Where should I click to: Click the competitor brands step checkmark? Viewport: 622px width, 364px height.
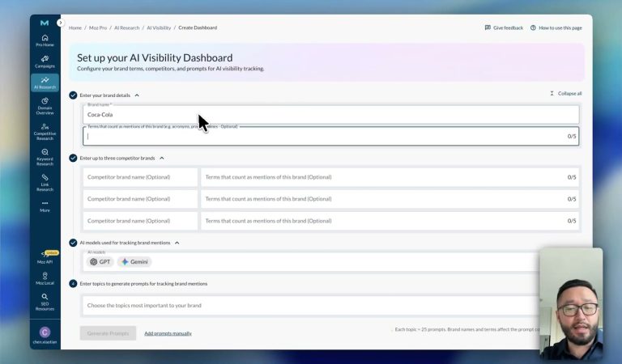[73, 158]
